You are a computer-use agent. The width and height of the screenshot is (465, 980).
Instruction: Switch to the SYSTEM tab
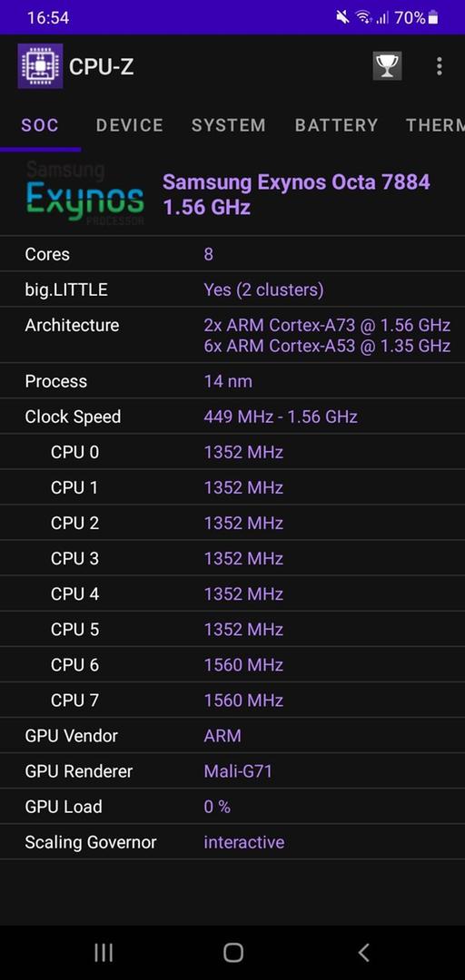(229, 125)
